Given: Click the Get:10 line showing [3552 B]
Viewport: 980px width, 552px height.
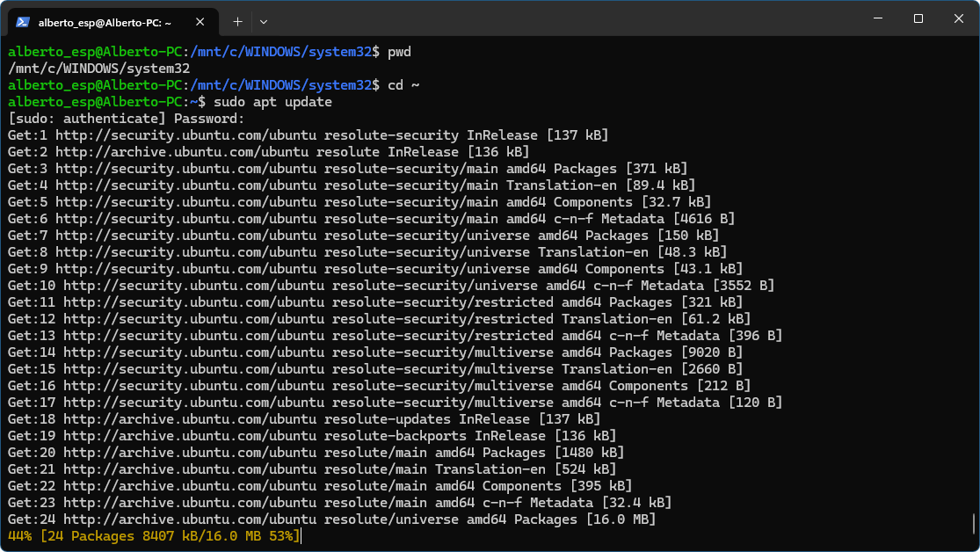Looking at the screenshot, I should pyautogui.click(x=391, y=286).
